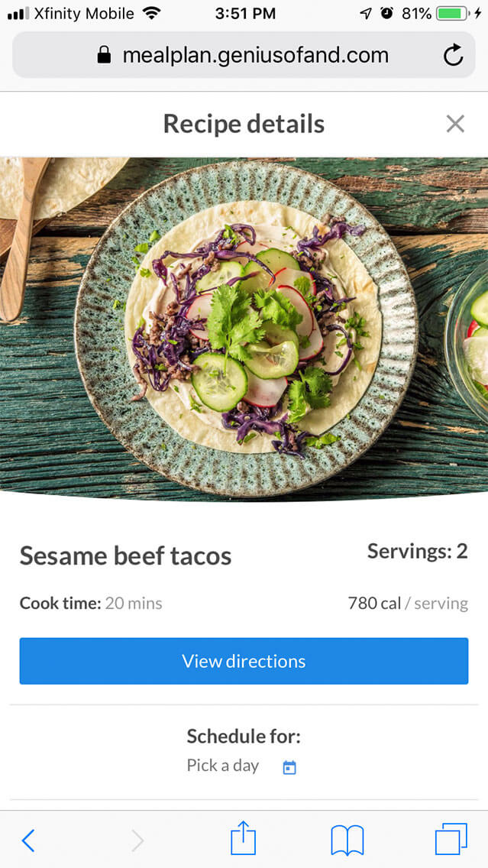Viewport: 488px width, 868px height.
Task: Open the Pick a day selector
Action: 223,766
